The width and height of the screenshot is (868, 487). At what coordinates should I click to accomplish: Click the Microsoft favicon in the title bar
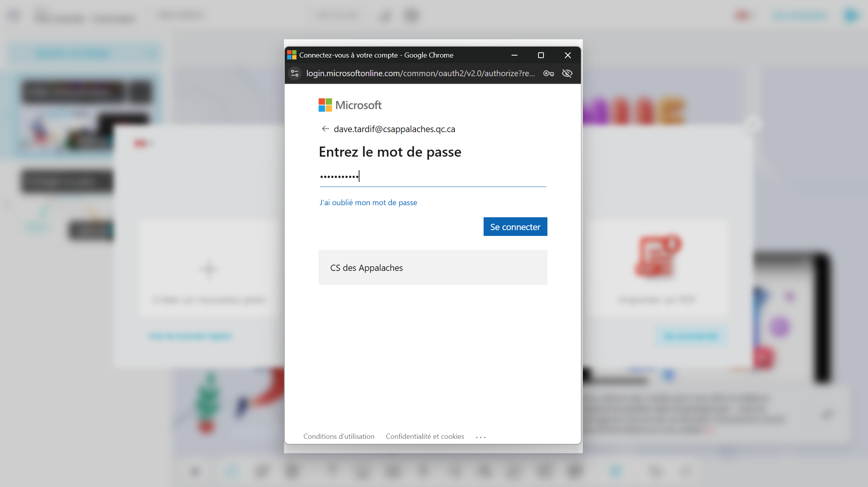292,55
